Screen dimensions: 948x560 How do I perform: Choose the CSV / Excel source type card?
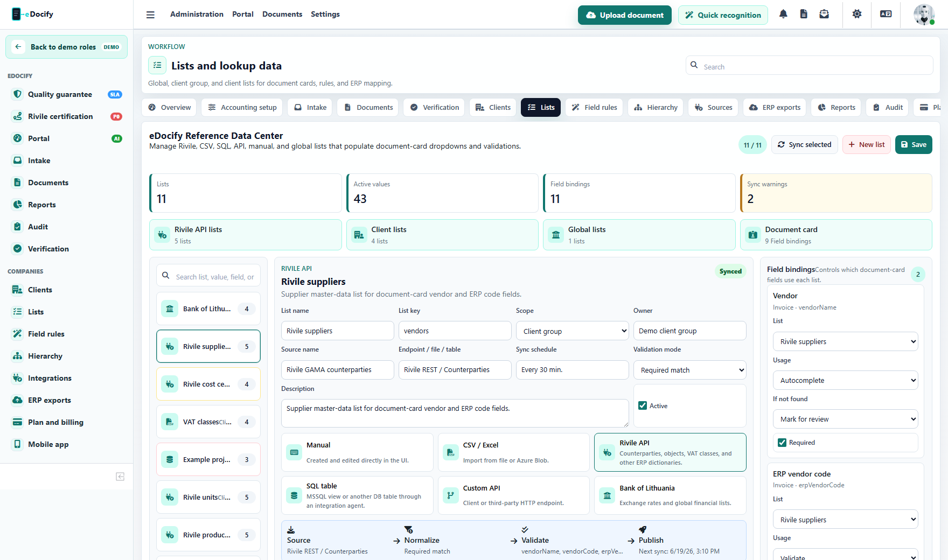[514, 452]
